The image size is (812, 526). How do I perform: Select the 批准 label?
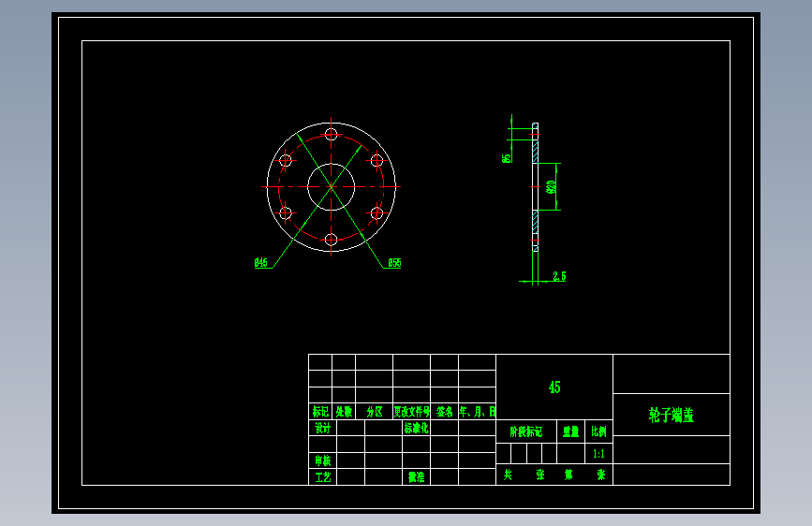pos(417,476)
